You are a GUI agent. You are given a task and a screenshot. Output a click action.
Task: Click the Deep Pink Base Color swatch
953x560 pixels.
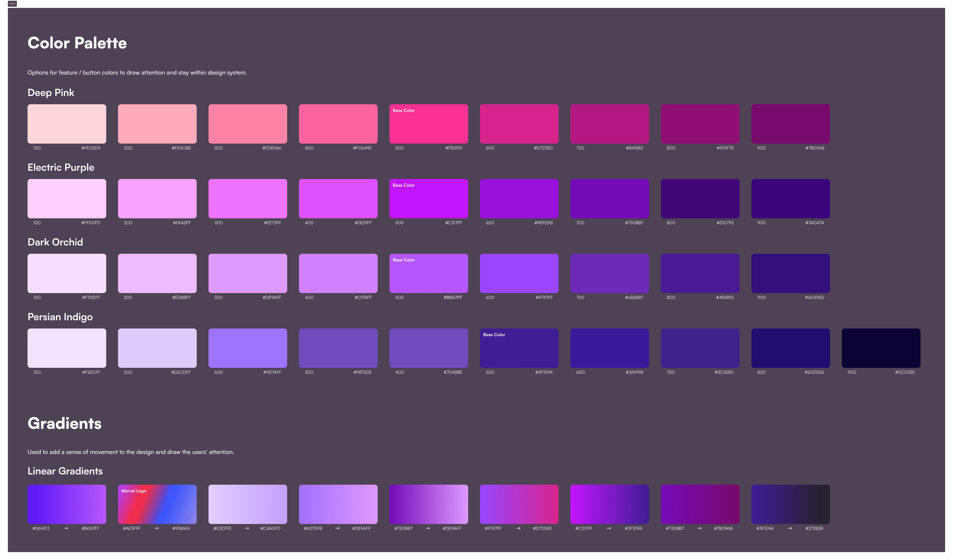(x=428, y=124)
